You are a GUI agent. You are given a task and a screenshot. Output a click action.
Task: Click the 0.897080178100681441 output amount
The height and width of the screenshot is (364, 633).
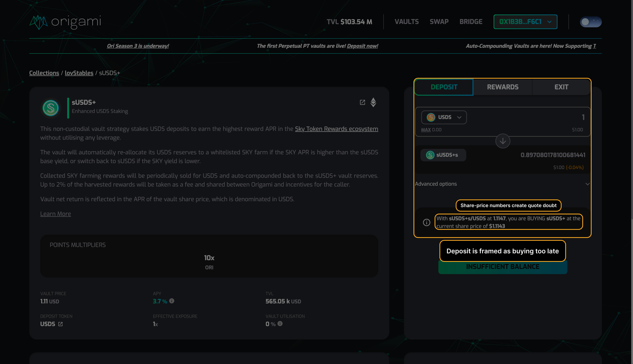tap(553, 155)
